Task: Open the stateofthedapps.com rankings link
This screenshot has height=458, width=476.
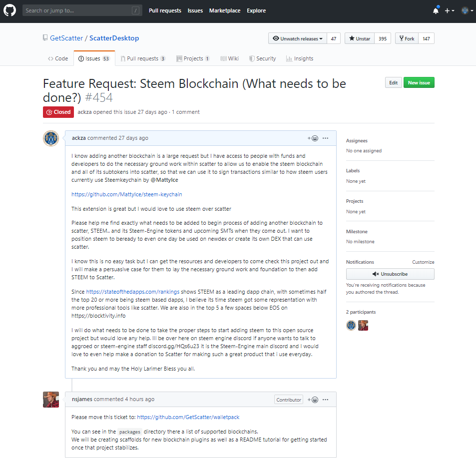Action: coord(133,292)
